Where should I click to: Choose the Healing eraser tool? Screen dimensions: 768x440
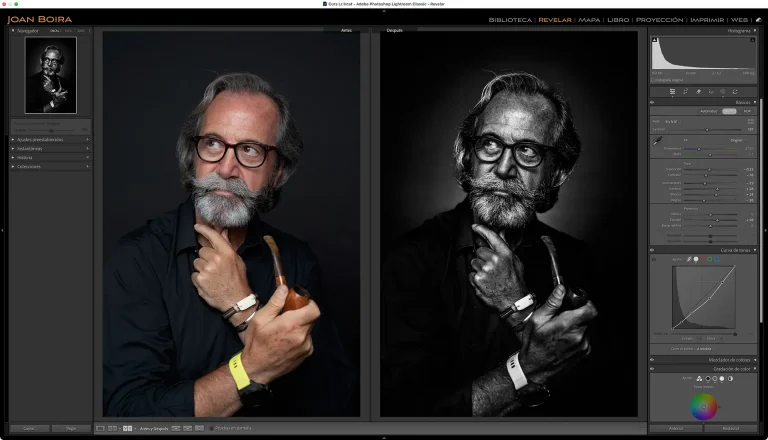tap(698, 92)
